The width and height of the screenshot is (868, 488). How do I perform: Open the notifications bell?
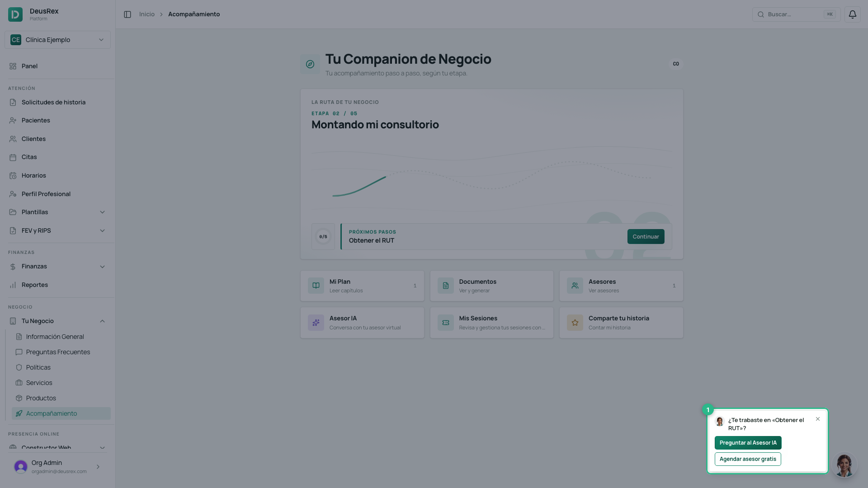coord(852,14)
